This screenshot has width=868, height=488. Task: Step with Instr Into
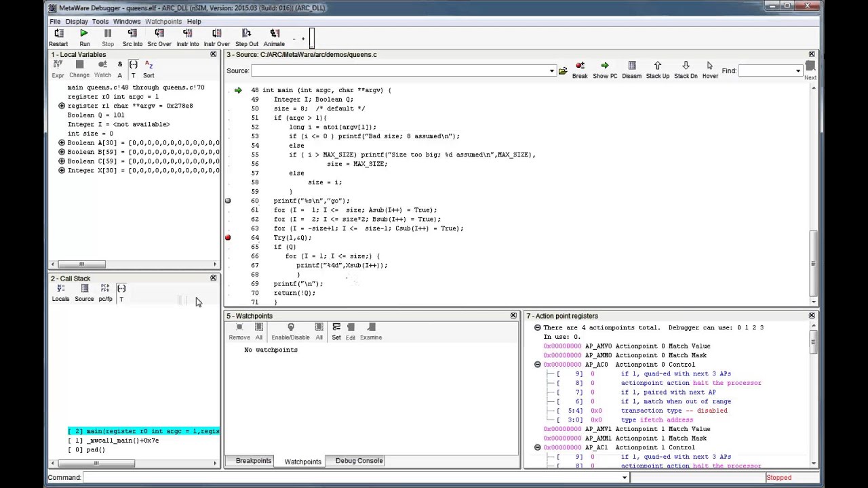pos(188,37)
